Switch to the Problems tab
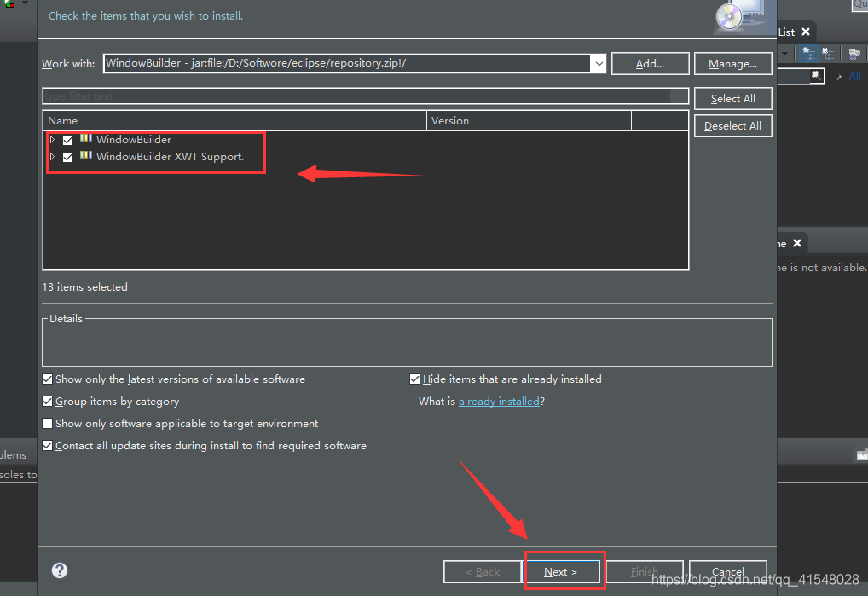868x596 pixels. click(x=14, y=454)
